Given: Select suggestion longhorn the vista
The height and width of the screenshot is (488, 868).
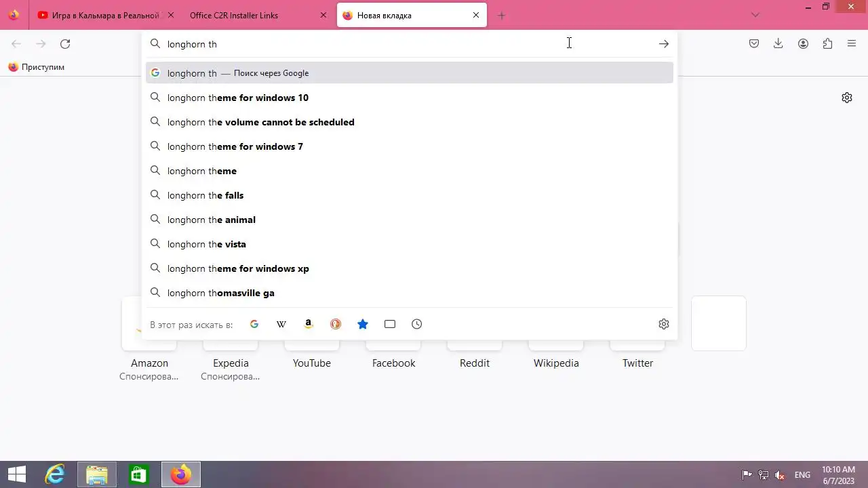Looking at the screenshot, I should (410, 244).
